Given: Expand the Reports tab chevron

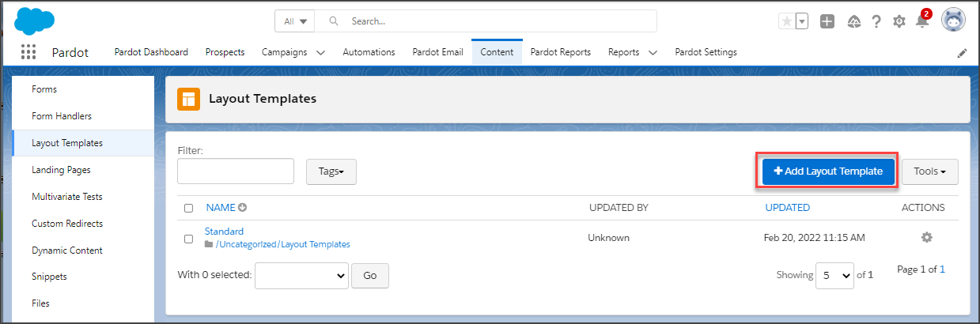Looking at the screenshot, I should pos(653,53).
